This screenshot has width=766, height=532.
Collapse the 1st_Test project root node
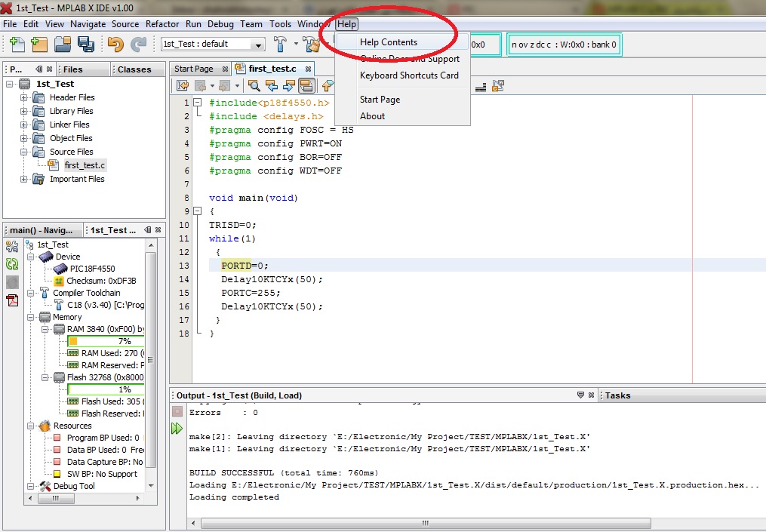10,84
